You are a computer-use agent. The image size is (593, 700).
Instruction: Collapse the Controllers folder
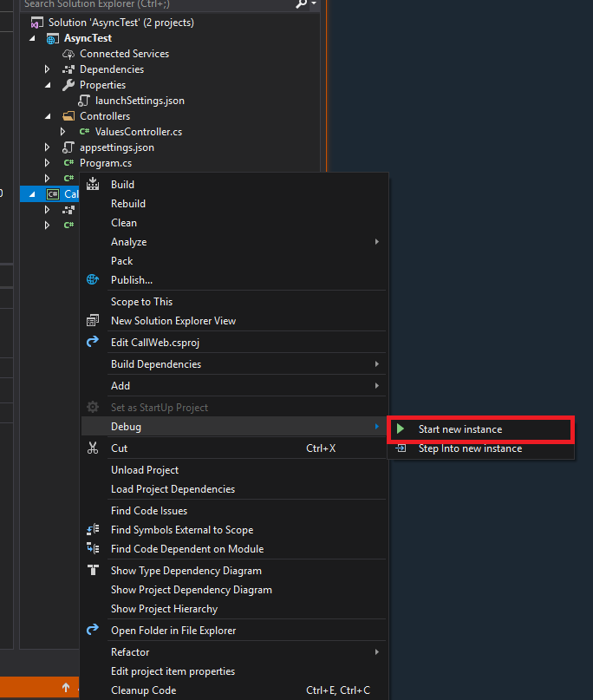[x=48, y=116]
